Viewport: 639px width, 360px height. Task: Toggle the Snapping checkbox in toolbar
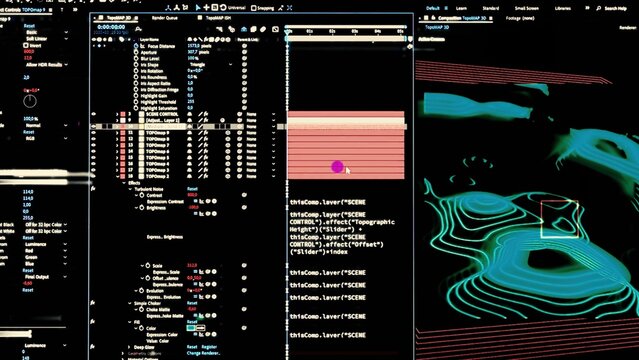coord(254,8)
